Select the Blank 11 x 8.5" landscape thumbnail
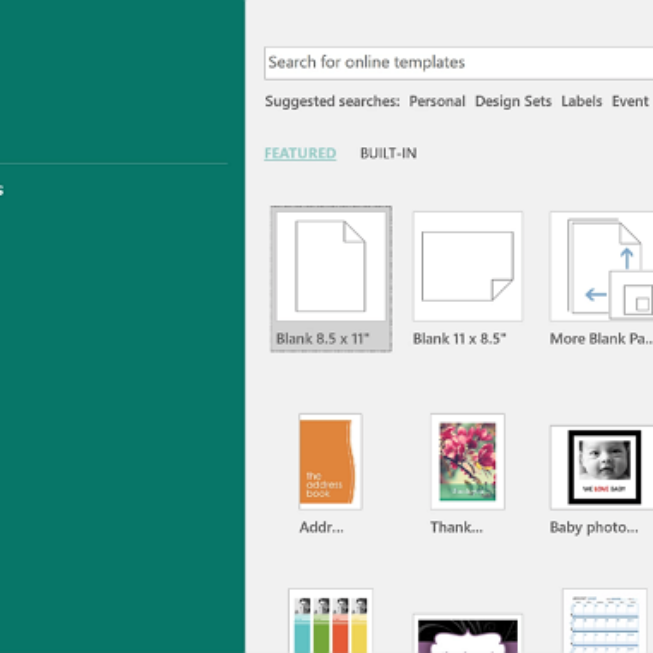This screenshot has height=653, width=653. click(x=467, y=266)
